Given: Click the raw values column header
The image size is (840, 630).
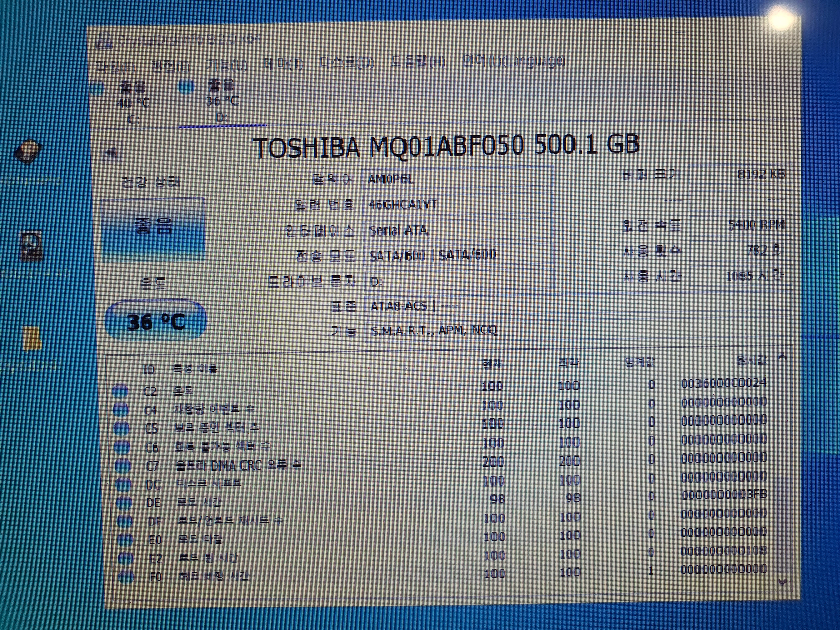Looking at the screenshot, I should [752, 360].
